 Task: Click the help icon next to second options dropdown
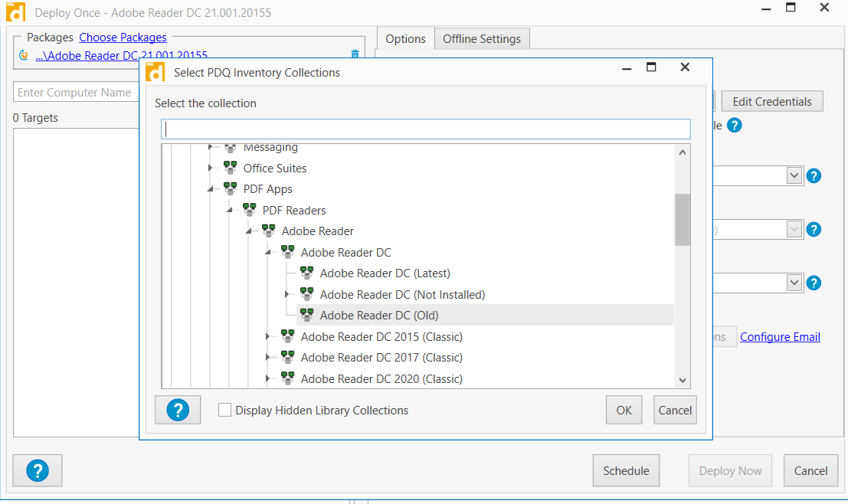tap(814, 229)
